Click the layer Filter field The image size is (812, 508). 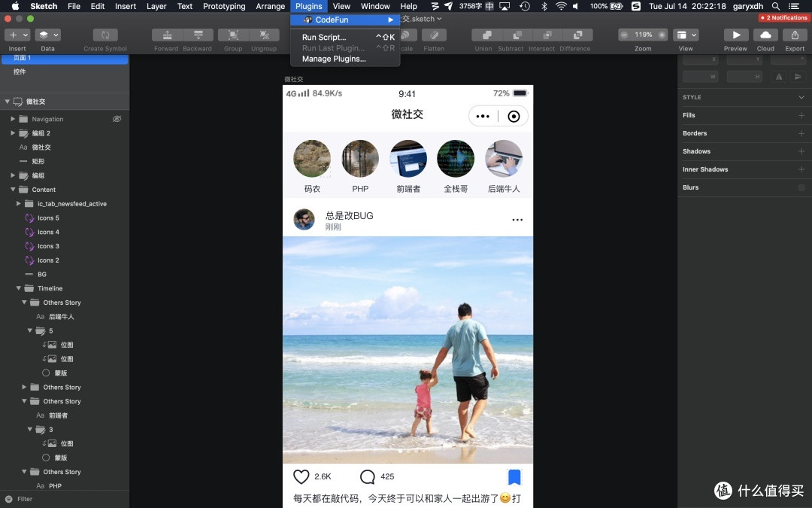pos(65,499)
